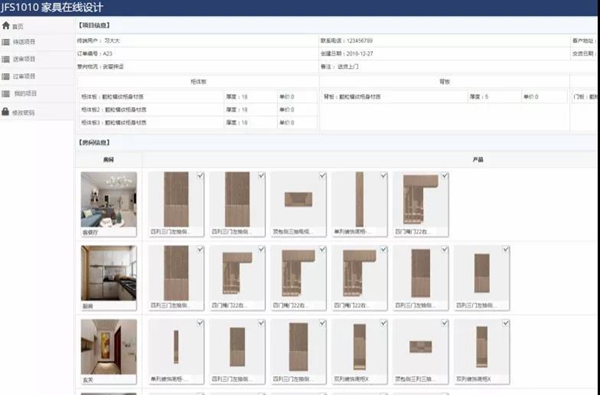The width and height of the screenshot is (600, 395).
Task: Select 玄关 thin single-column cabinet image
Action: [x=176, y=347]
